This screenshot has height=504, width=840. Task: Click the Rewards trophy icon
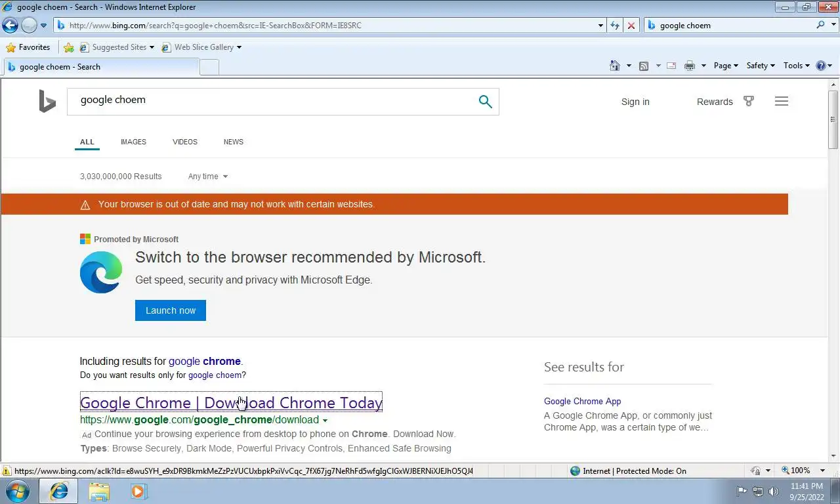pyautogui.click(x=748, y=101)
